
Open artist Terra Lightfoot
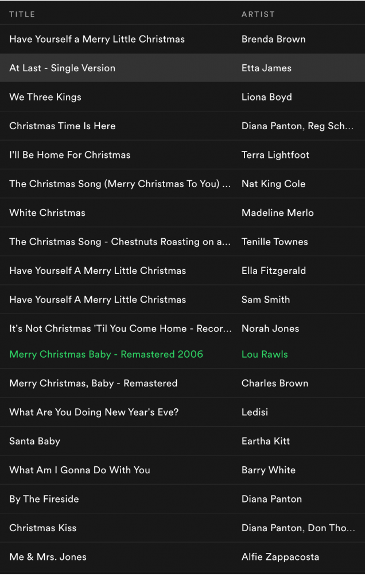275,155
